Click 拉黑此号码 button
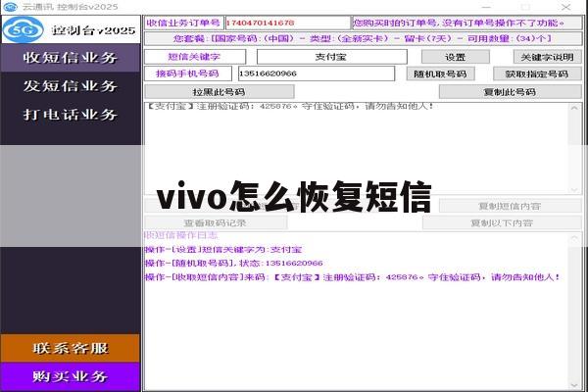 coord(219,92)
